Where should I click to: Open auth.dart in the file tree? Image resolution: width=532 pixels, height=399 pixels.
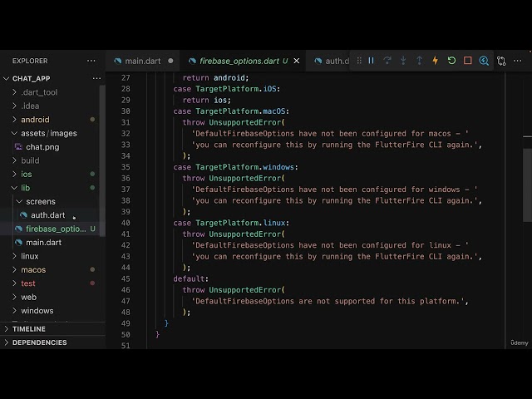tap(47, 215)
